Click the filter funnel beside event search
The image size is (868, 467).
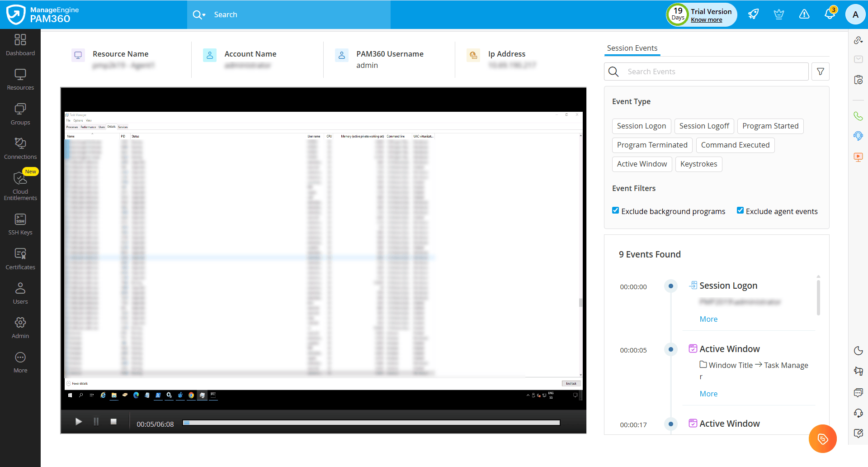click(x=820, y=71)
